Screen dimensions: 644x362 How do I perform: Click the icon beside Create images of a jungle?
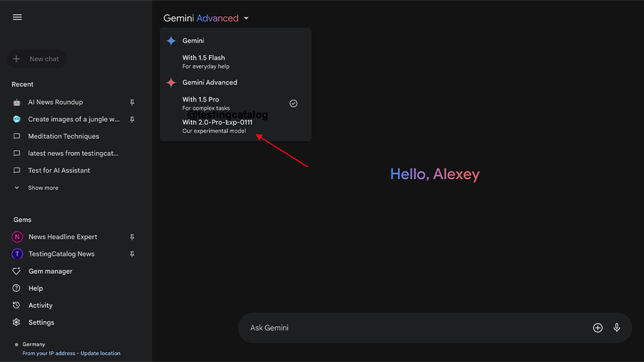17,119
